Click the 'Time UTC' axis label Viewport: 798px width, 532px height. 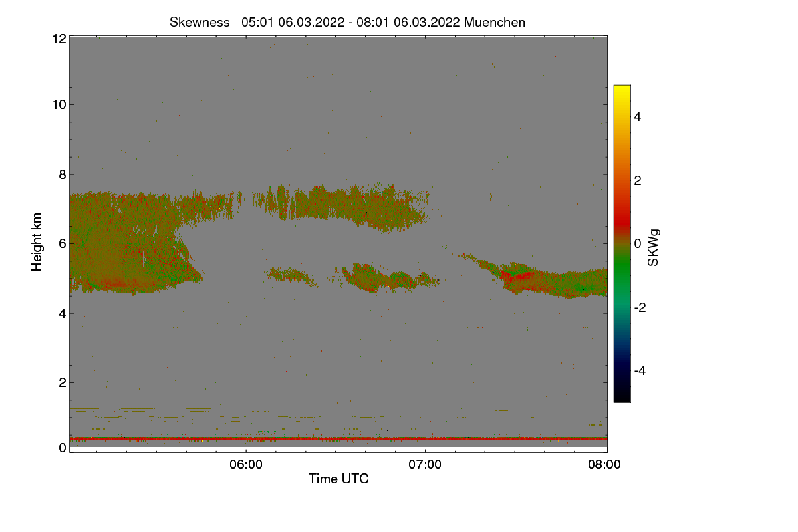pyautogui.click(x=338, y=479)
